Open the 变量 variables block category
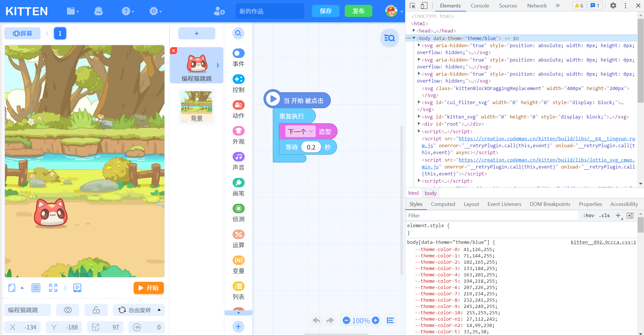The height and width of the screenshot is (335, 644). tap(238, 265)
